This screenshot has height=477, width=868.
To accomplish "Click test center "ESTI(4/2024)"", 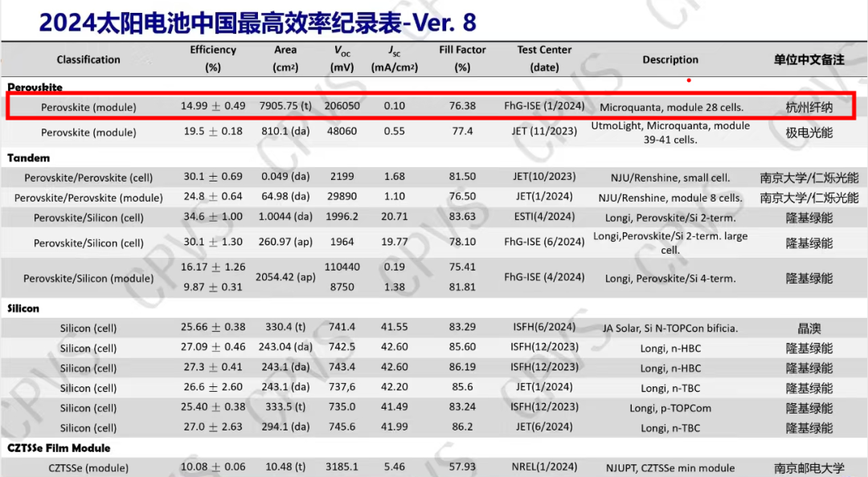I will pyautogui.click(x=544, y=216).
